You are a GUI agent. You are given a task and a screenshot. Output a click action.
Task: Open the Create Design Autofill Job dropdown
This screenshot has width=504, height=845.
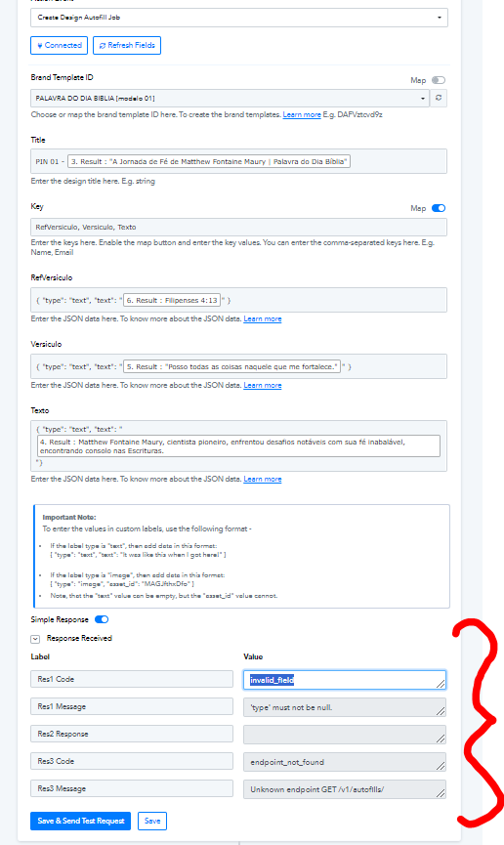(238, 18)
